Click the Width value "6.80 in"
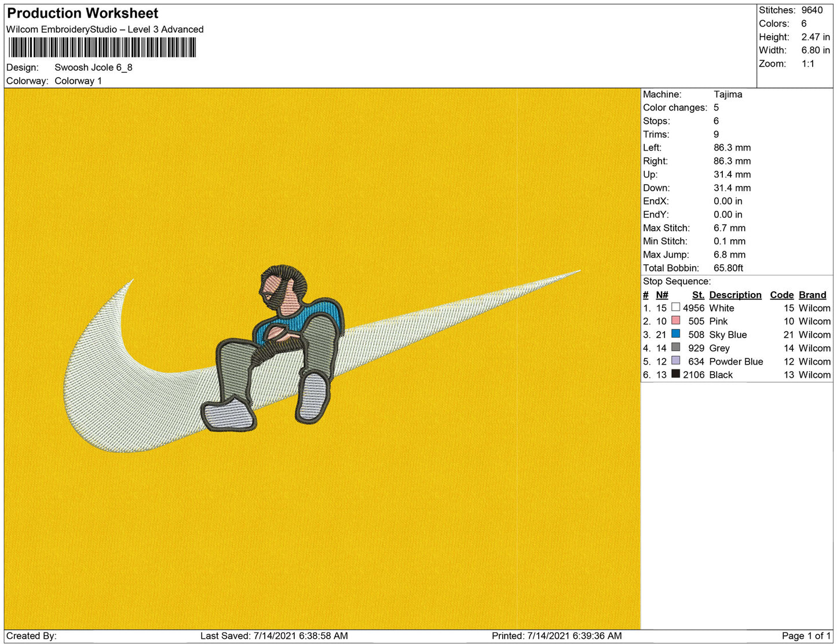837x644 pixels. coord(816,50)
